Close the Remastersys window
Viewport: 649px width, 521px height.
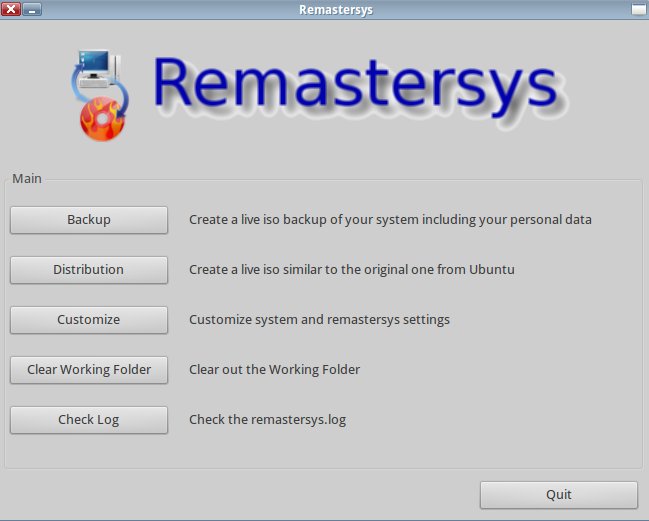tap(11, 9)
